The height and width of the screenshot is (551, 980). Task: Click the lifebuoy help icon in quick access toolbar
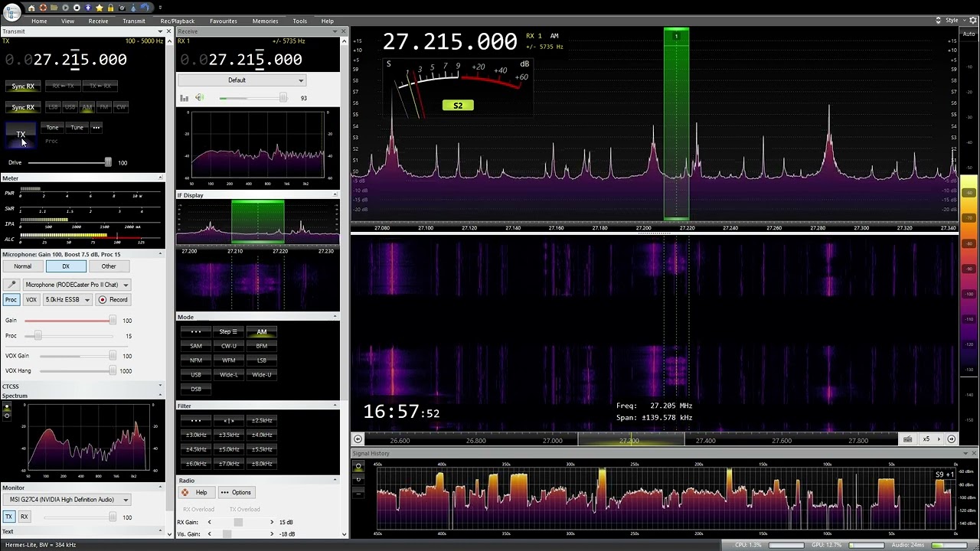click(x=43, y=8)
